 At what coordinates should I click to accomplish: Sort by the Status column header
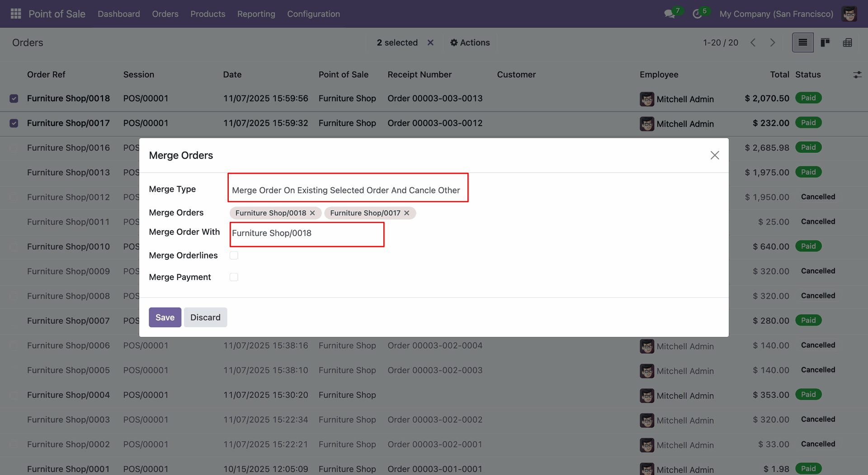point(808,75)
